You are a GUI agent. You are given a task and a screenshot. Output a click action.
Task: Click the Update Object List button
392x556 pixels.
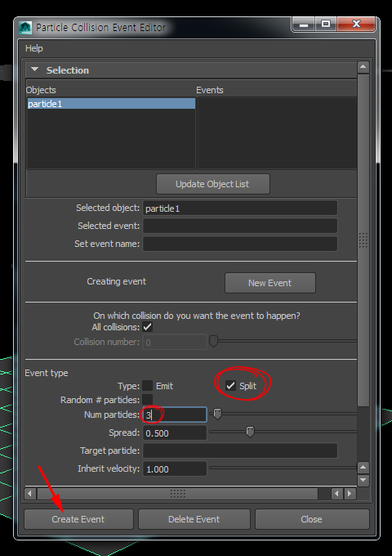coord(213,184)
